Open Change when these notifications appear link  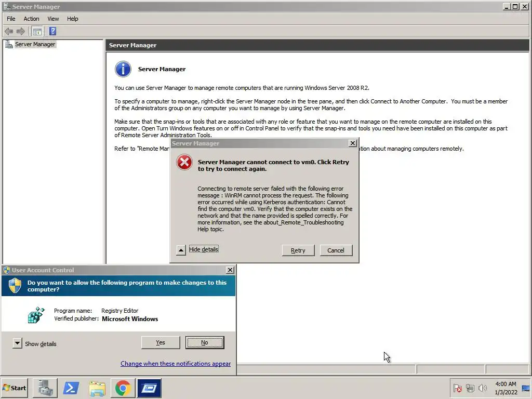pos(176,364)
